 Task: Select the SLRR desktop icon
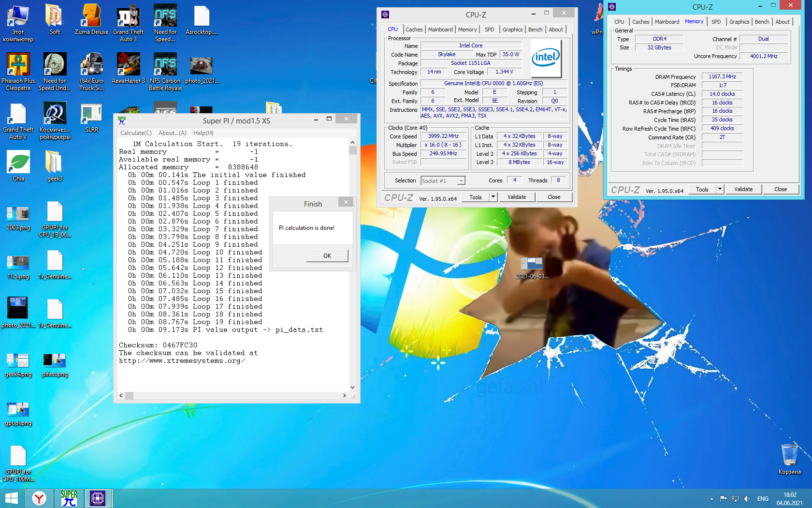(x=91, y=118)
